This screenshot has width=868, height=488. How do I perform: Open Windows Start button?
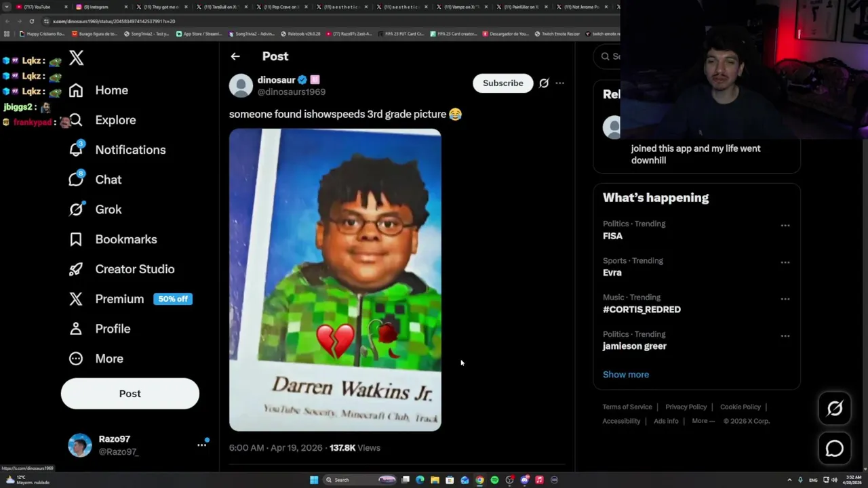click(x=314, y=480)
